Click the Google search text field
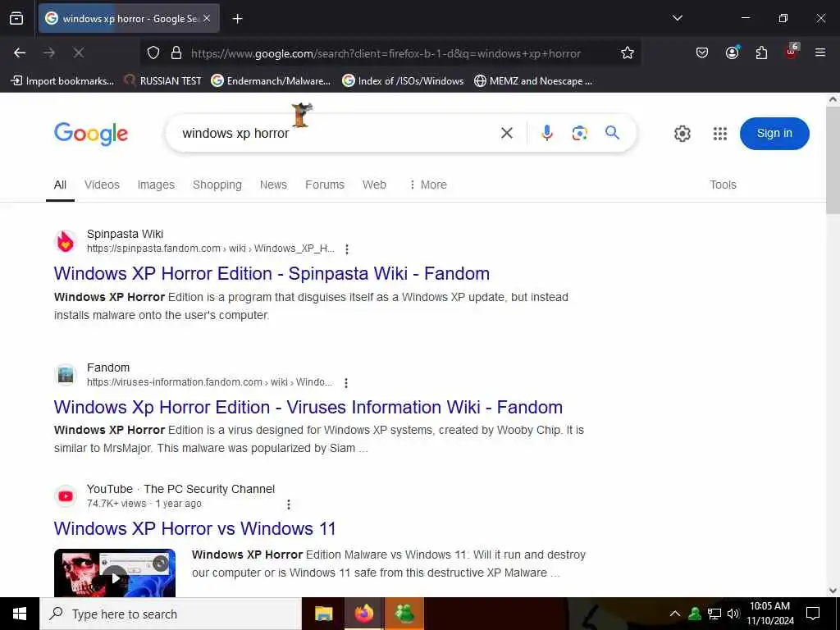Screen dimensions: 840x630 (x=332, y=133)
